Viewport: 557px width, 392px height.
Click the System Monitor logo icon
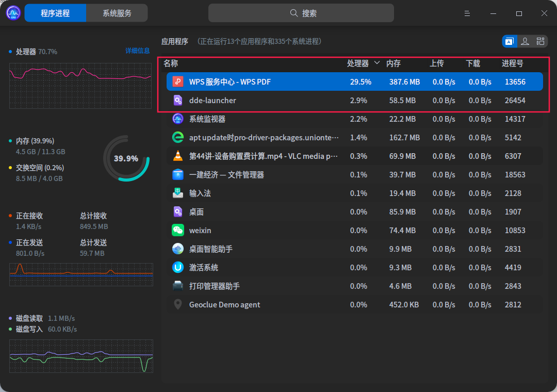12,12
